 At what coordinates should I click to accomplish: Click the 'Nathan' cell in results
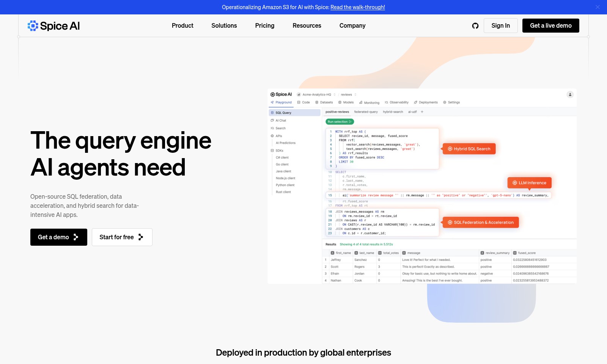[336, 281]
